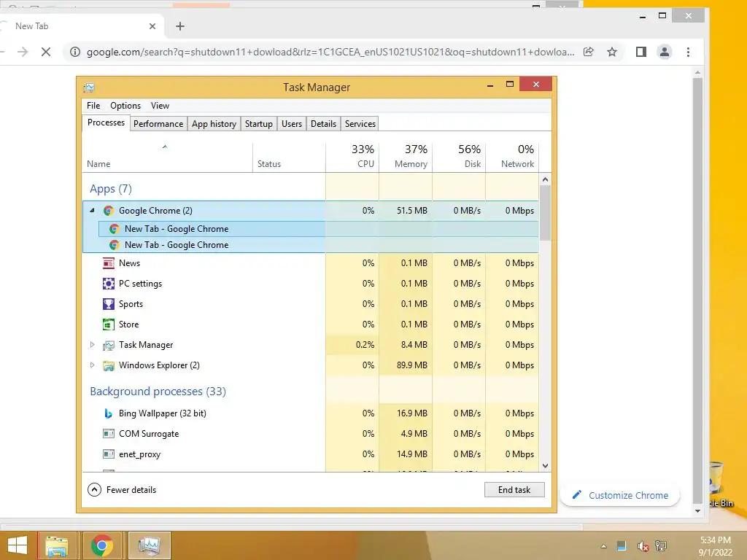747x560 pixels.
Task: Click the Task Manager process row icon
Action: pos(109,345)
